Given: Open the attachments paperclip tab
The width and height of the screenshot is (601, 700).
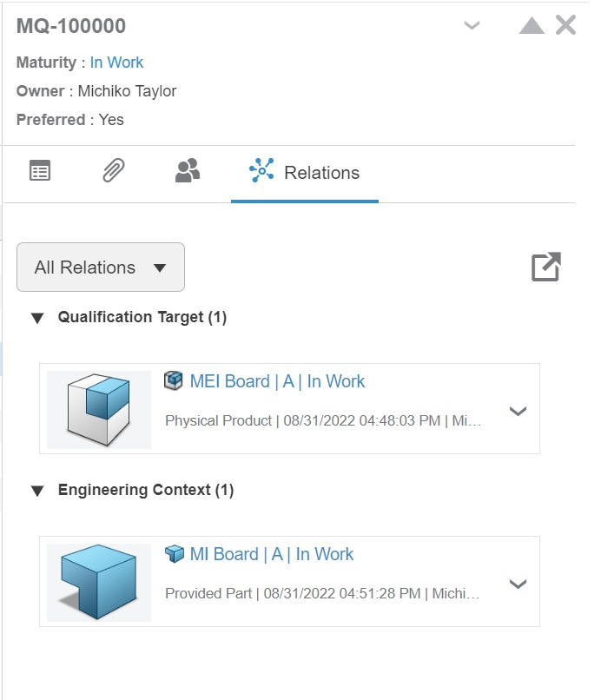Looking at the screenshot, I should pos(114,171).
